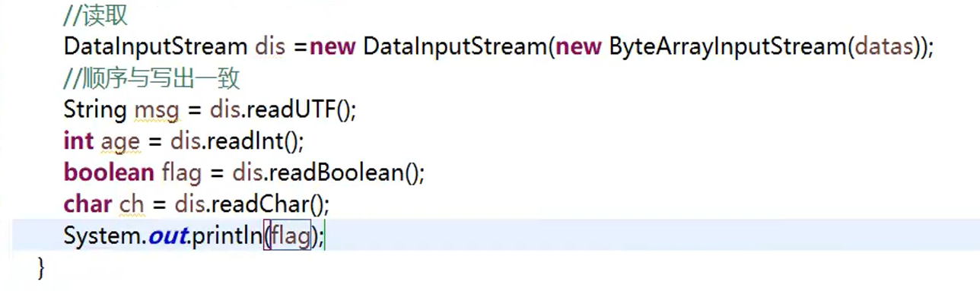Click the DataInputStream type declaration
The width and height of the screenshot is (980, 291).
tap(155, 46)
